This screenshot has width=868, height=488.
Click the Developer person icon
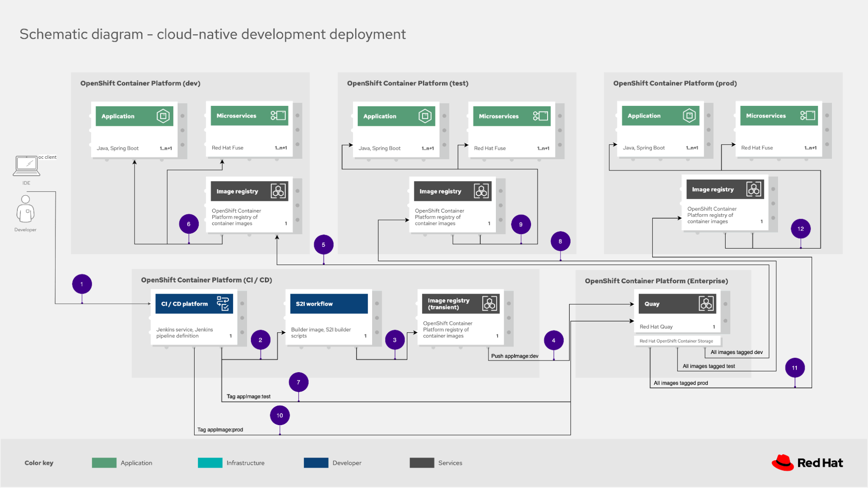coord(26,209)
